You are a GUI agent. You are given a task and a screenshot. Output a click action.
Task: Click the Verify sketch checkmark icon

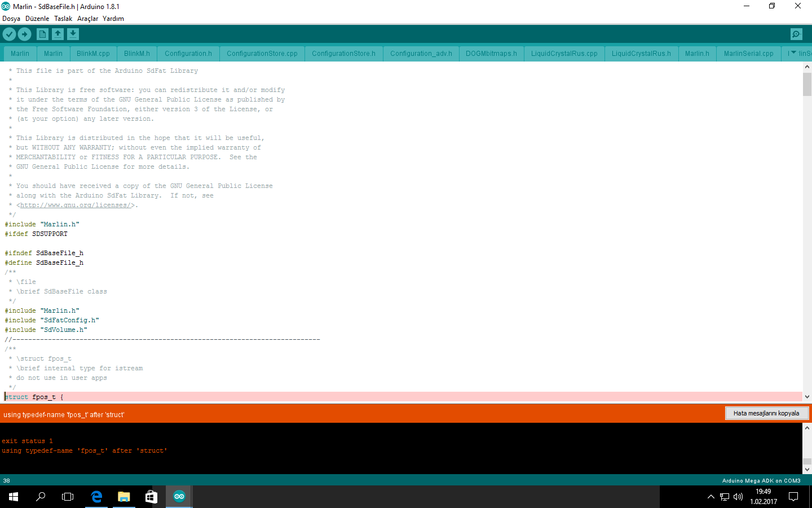click(9, 34)
